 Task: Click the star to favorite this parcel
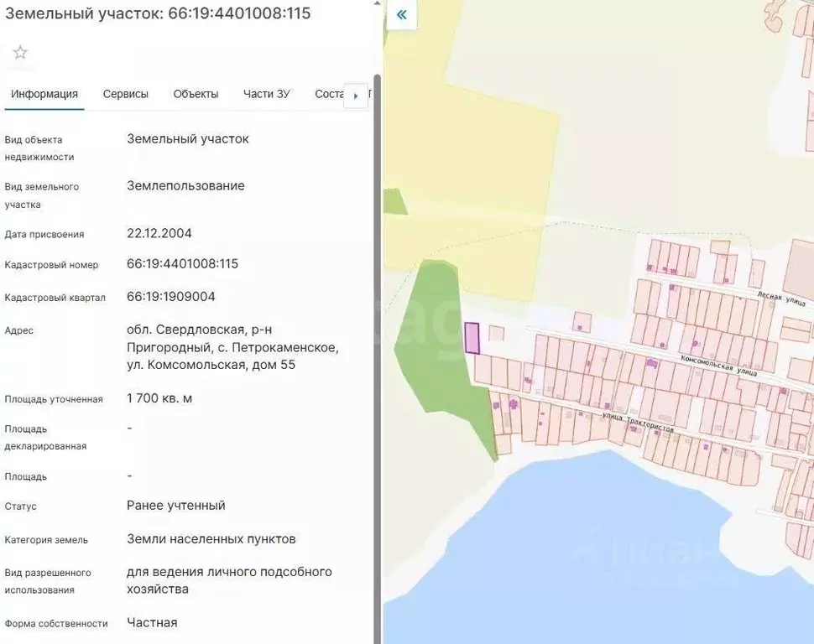click(19, 53)
